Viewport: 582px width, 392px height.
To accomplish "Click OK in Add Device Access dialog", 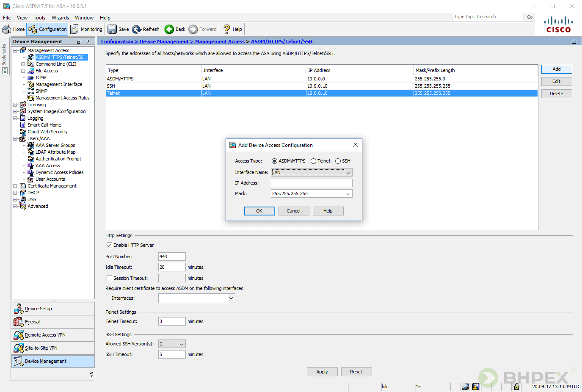I will 259,211.
